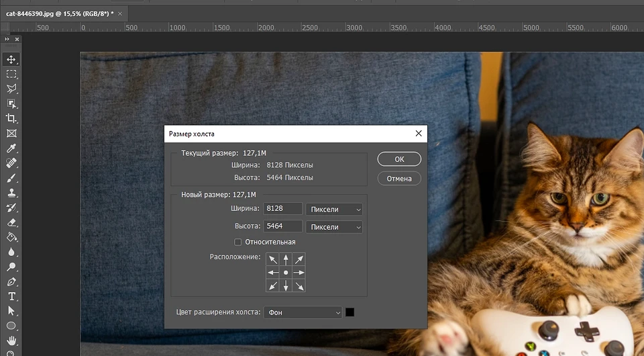Select the Crop tool
This screenshot has width=644, height=356.
(x=11, y=118)
